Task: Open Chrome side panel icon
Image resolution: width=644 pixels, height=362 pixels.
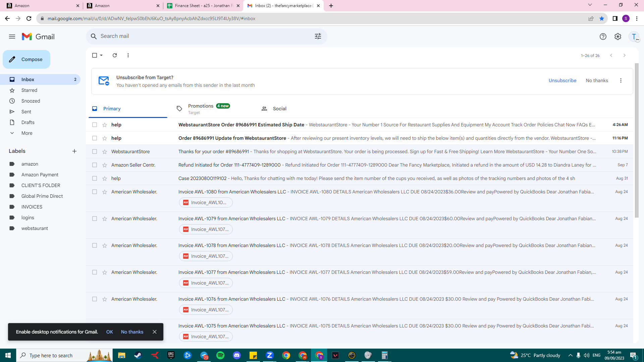Action: coord(615,18)
